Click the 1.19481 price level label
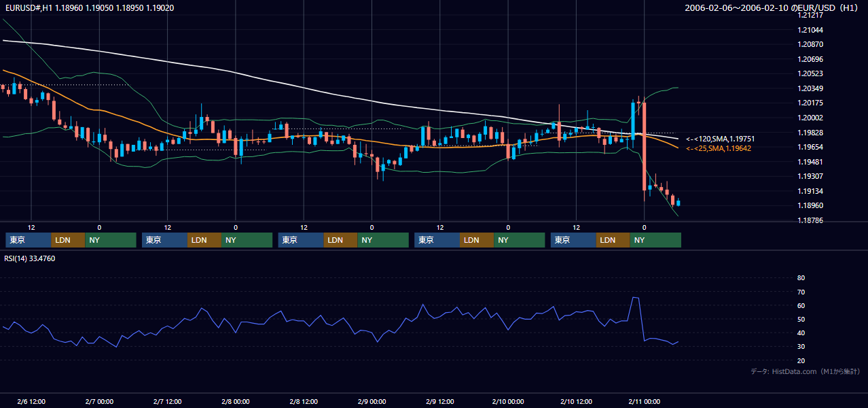This screenshot has height=408, width=868. [810, 162]
